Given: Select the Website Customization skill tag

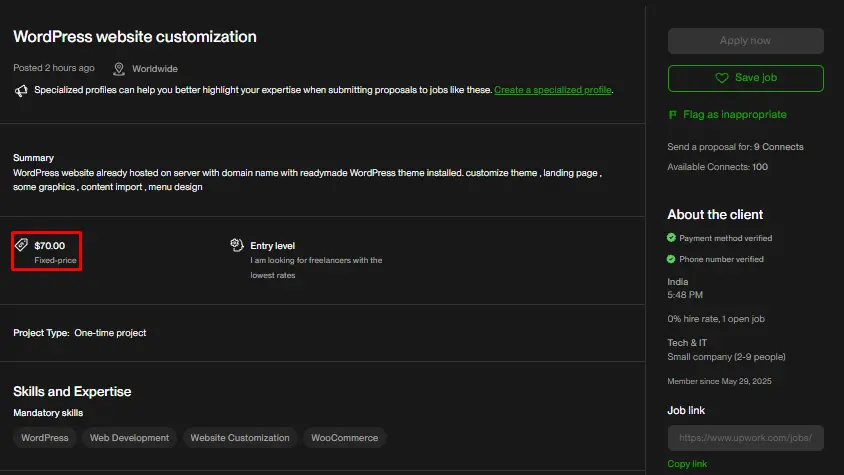Looking at the screenshot, I should (x=240, y=438).
